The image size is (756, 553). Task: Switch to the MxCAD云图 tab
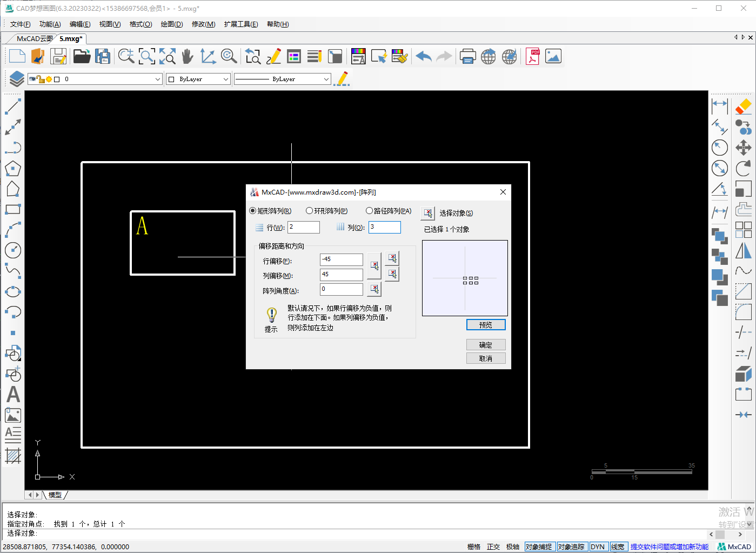tap(34, 38)
